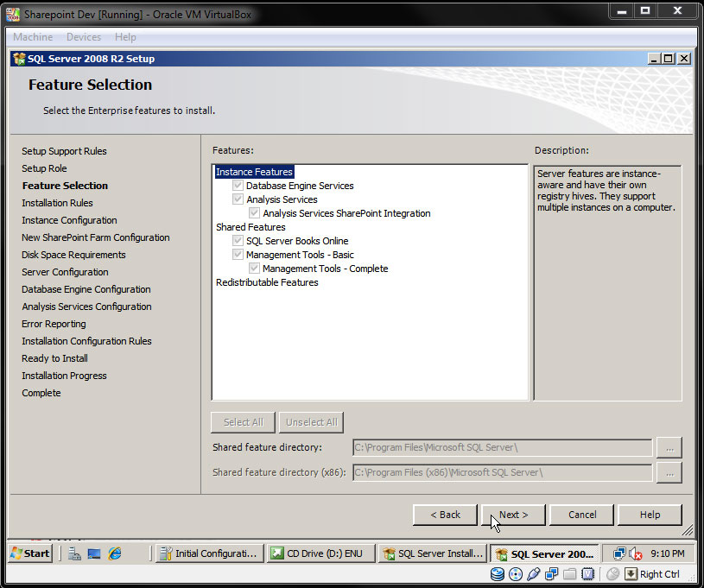Viewport: 704px width, 588px height.
Task: Click VirtualBox virtualization (V) status icon
Action: [x=587, y=574]
